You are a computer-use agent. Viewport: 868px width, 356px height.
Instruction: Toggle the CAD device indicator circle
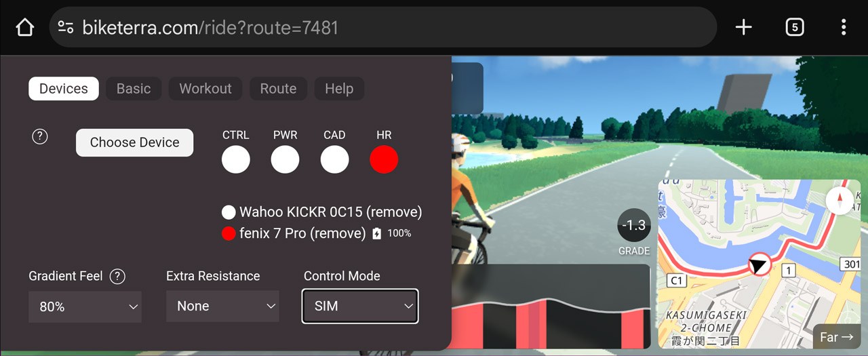click(334, 159)
